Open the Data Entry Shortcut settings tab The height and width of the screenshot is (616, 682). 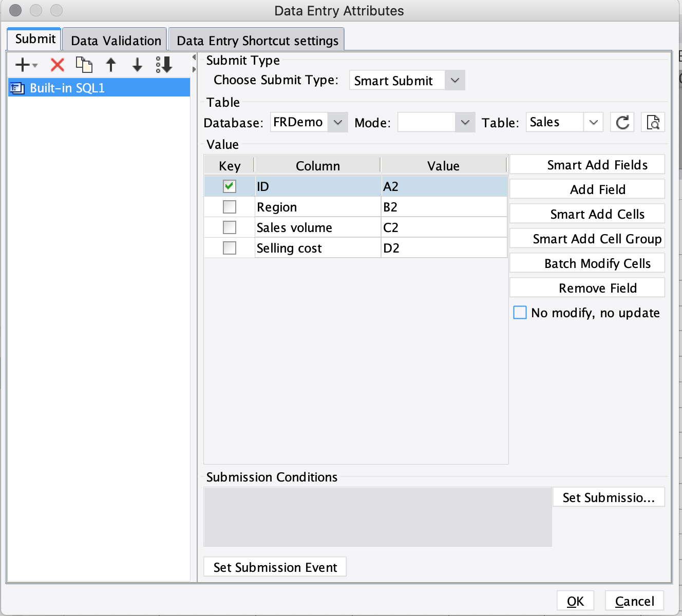pos(256,40)
